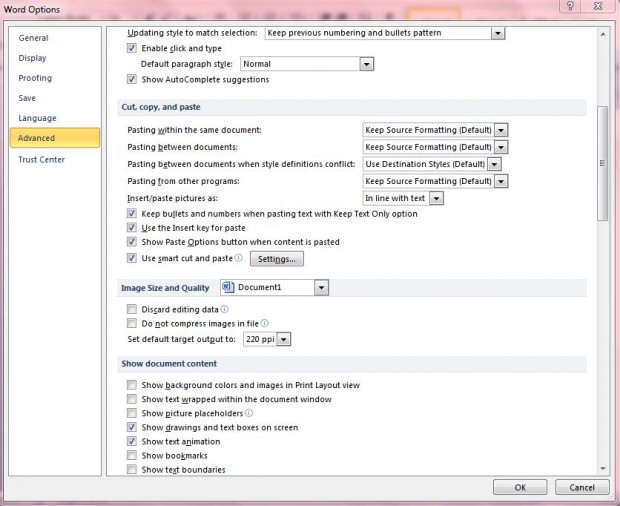
Task: Enable Show text boundaries checkbox
Action: tap(132, 469)
